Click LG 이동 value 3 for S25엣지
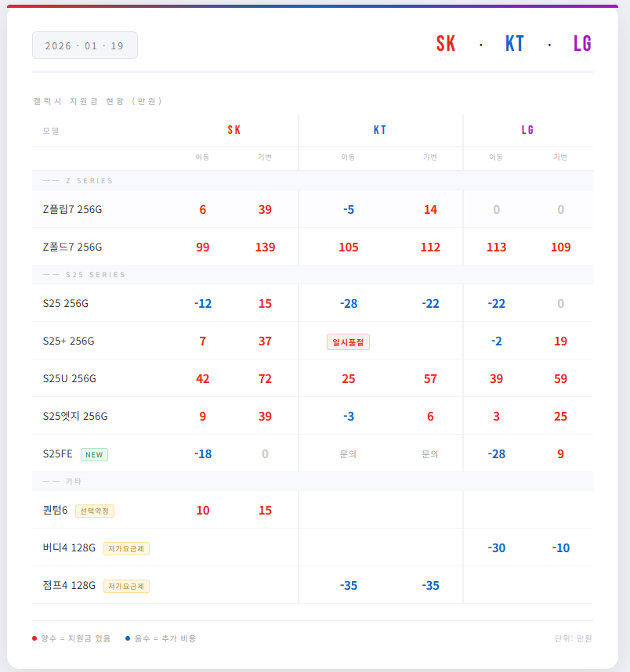This screenshot has height=672, width=630. point(497,417)
